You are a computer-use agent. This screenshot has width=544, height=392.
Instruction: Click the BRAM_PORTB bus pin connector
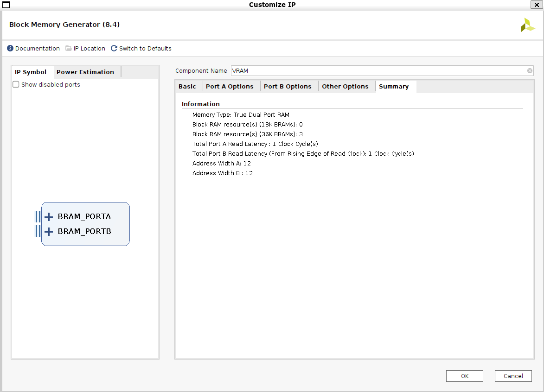point(38,231)
